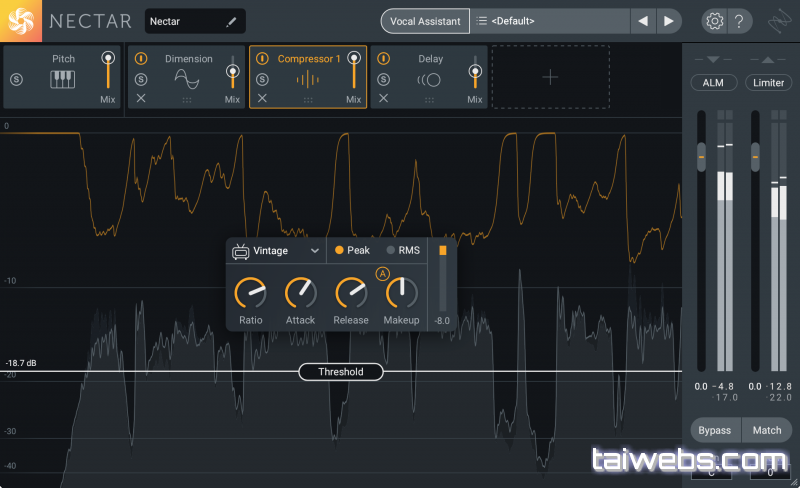This screenshot has width=800, height=488.
Task: Click the Threshold line handle
Action: (340, 372)
